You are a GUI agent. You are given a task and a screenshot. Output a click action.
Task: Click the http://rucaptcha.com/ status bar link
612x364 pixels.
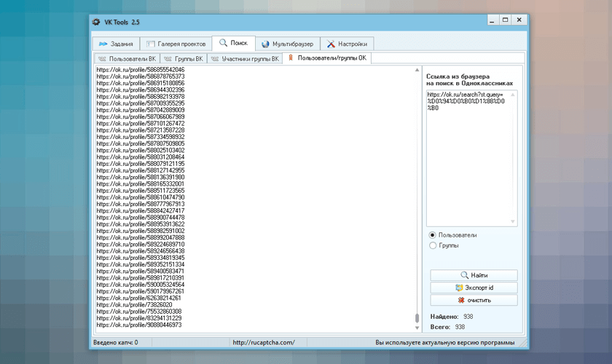264,343
